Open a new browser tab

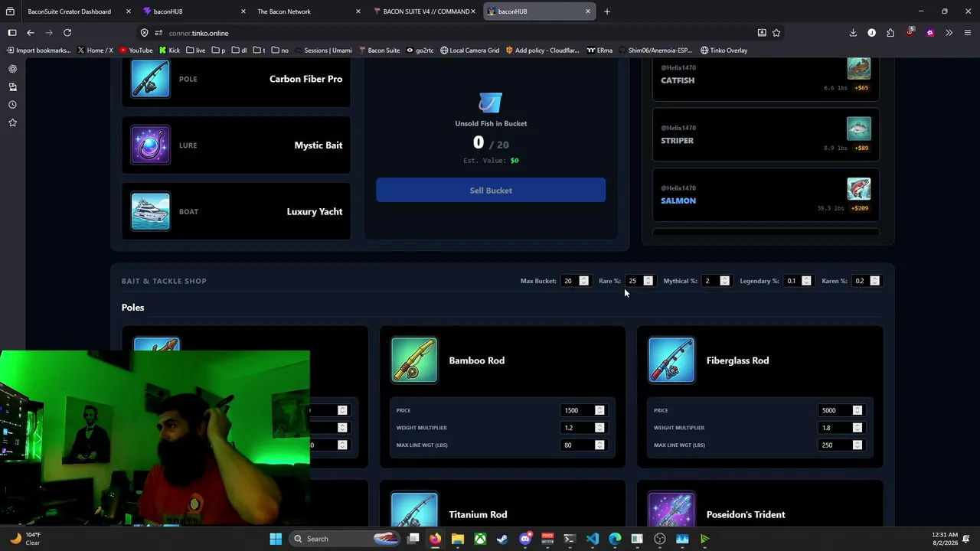pos(607,11)
